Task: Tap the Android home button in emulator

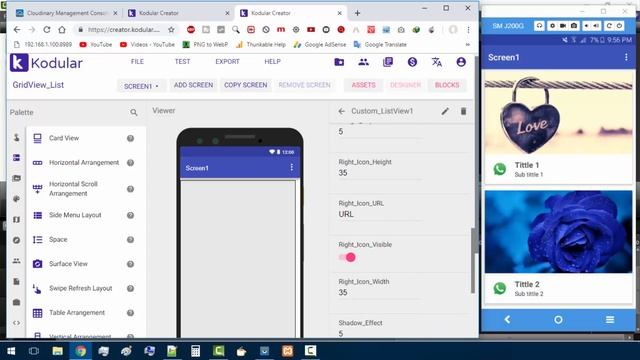Action: tap(558, 320)
